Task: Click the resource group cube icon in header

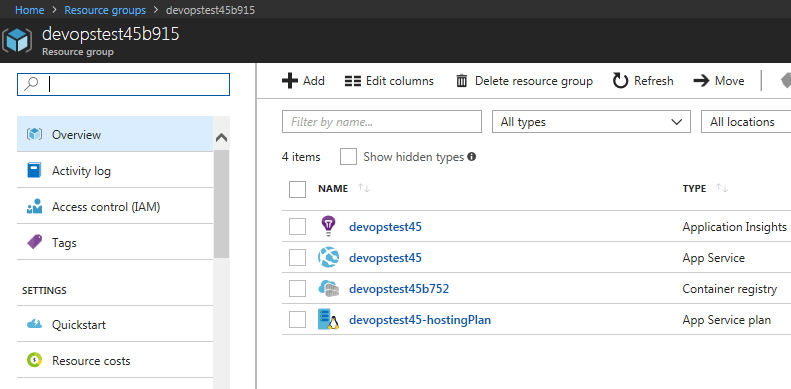Action: [17, 40]
